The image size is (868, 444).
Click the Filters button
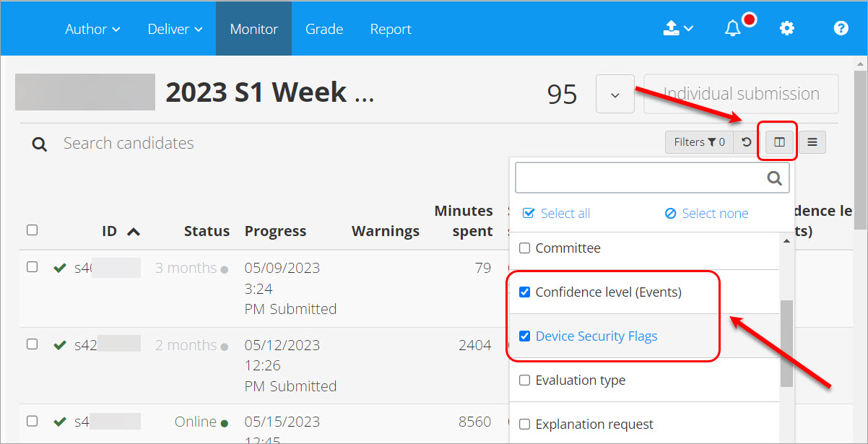tap(699, 142)
